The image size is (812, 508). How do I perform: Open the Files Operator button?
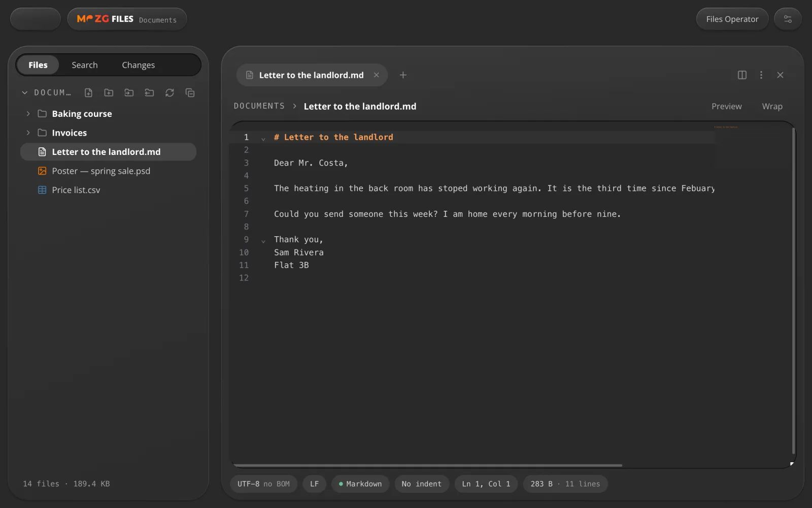[732, 19]
